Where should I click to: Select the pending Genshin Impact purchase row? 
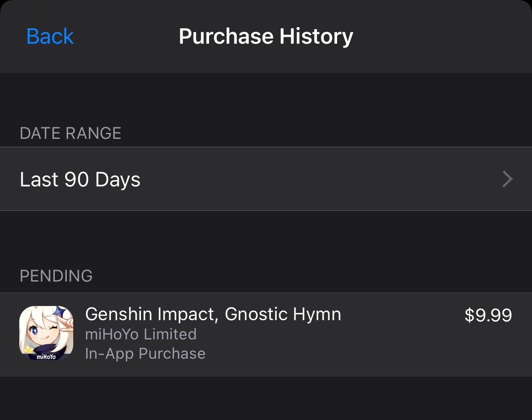[x=266, y=334]
